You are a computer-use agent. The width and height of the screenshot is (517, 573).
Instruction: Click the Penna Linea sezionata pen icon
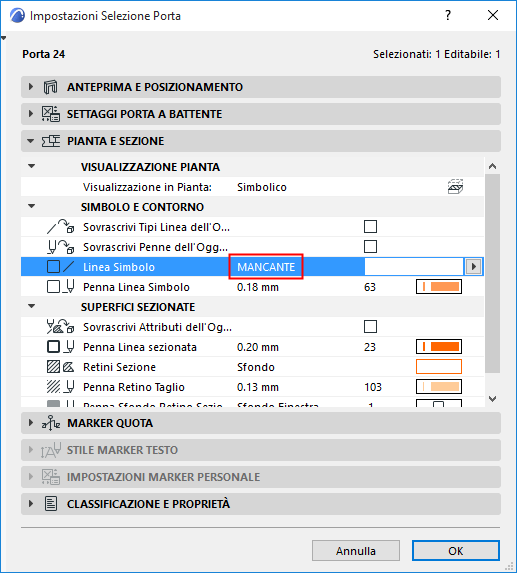[x=61, y=347]
